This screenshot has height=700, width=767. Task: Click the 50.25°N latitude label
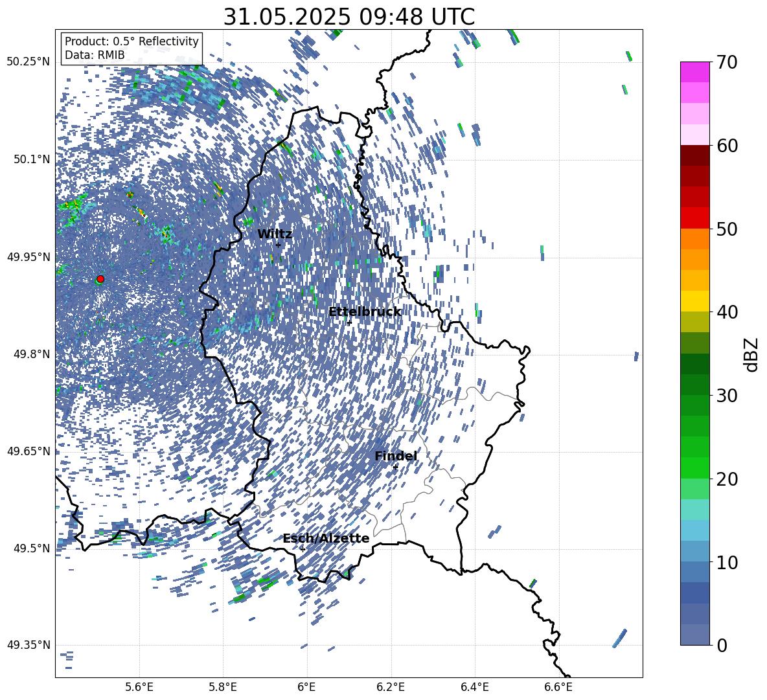(29, 62)
